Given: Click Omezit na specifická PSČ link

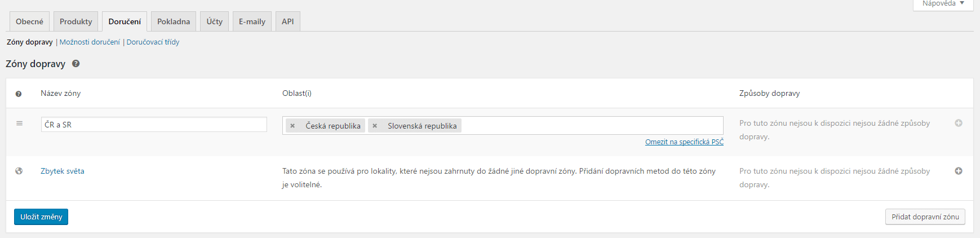Looking at the screenshot, I should click(684, 142).
